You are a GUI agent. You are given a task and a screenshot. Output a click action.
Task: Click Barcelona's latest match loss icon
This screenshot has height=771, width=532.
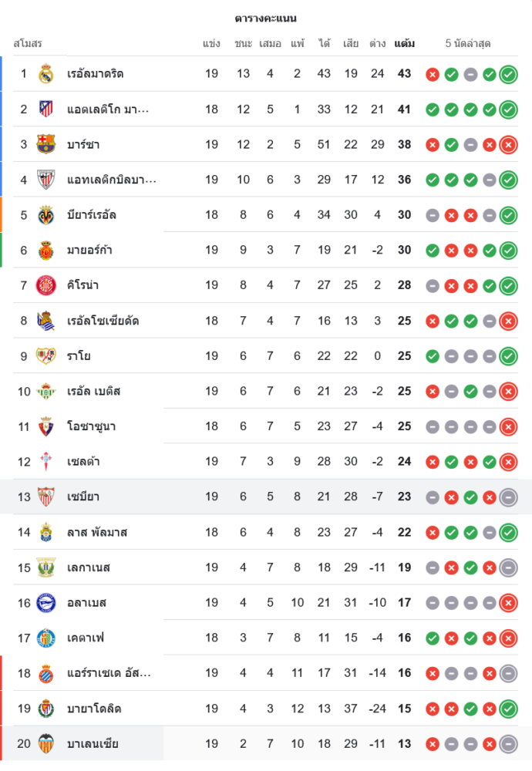pos(508,145)
